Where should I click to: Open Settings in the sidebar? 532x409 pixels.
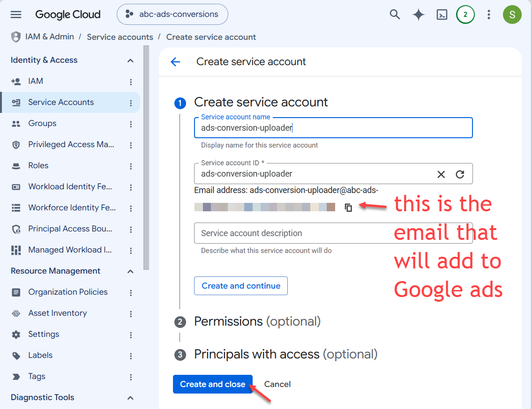(44, 334)
